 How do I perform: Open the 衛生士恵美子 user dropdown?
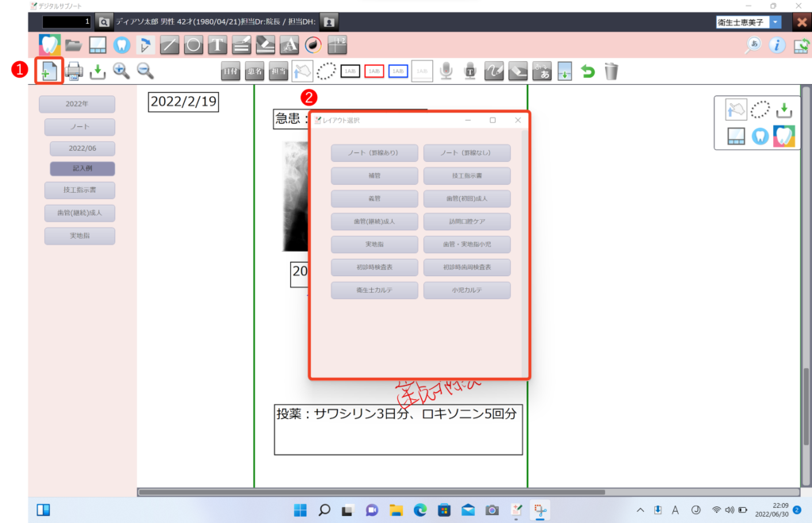(x=775, y=22)
